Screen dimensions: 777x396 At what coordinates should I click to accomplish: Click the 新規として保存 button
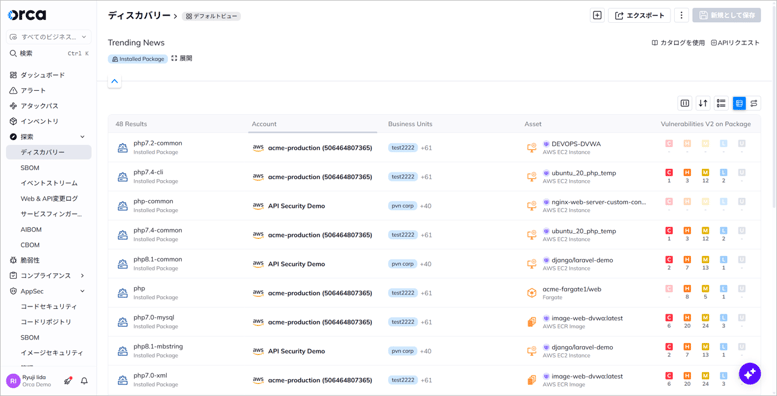click(726, 15)
